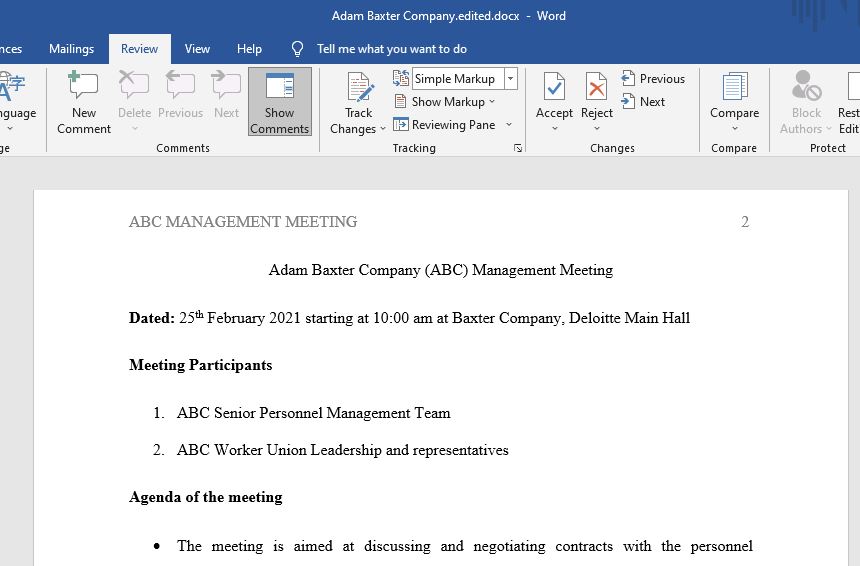Click the Meeting Participants heading
The image size is (860, 566).
pos(200,365)
